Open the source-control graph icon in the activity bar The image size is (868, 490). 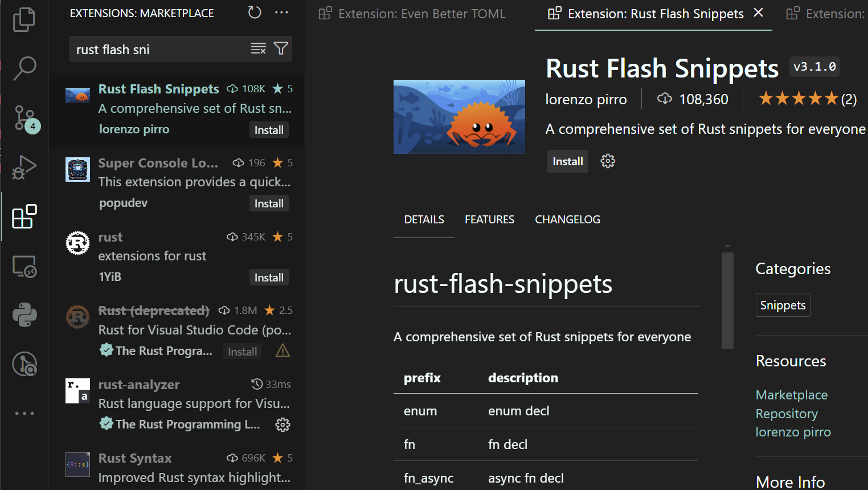point(24,364)
